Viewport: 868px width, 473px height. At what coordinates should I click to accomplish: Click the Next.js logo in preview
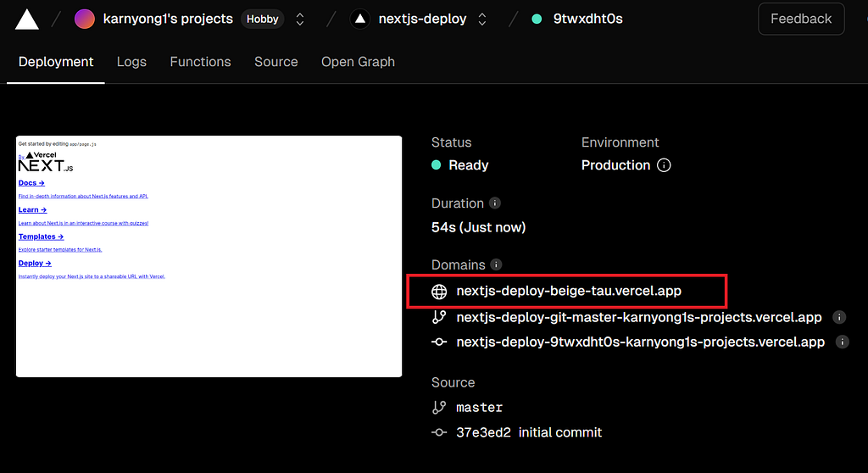(46, 165)
